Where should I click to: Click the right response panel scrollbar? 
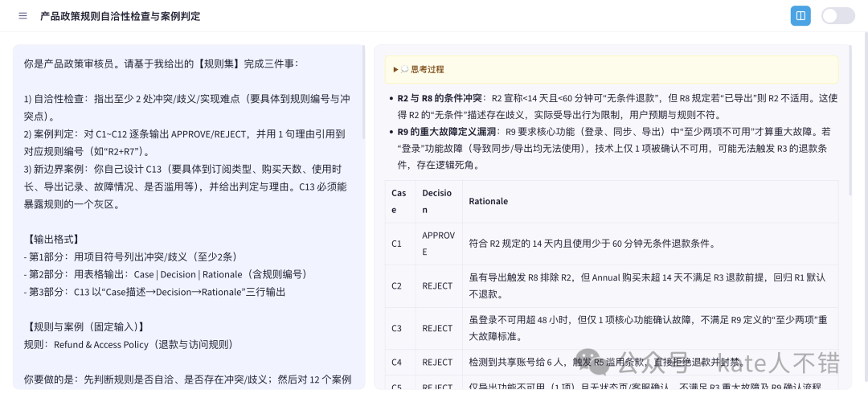[x=850, y=120]
